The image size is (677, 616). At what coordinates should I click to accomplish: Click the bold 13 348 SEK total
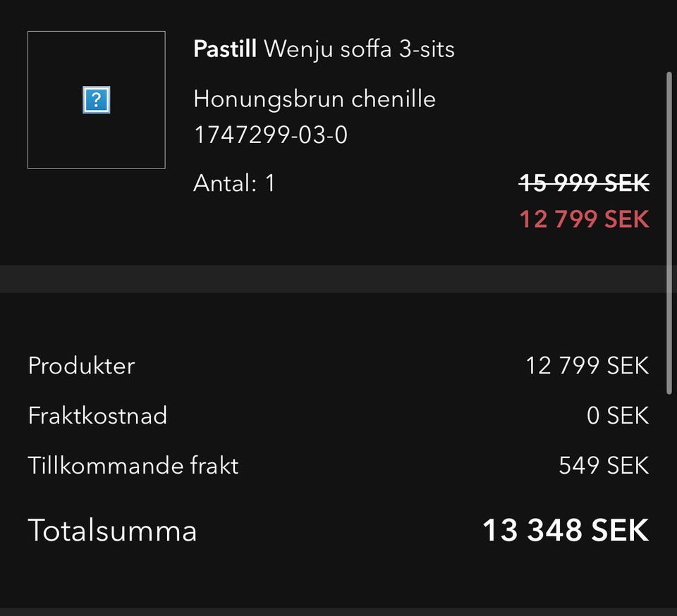[x=566, y=530]
